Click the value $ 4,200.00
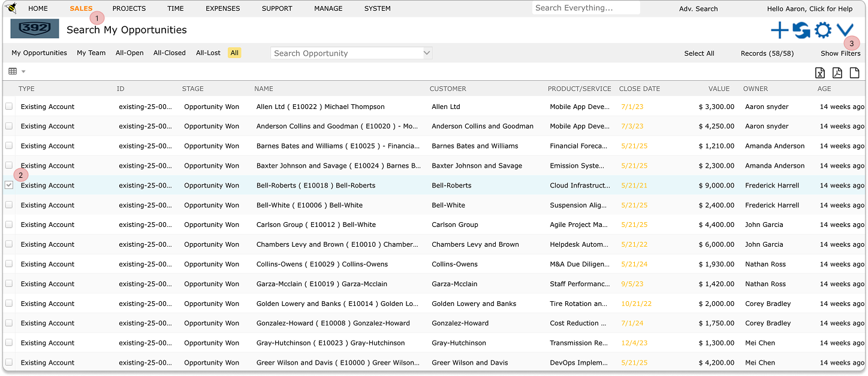The image size is (868, 376). tap(716, 363)
